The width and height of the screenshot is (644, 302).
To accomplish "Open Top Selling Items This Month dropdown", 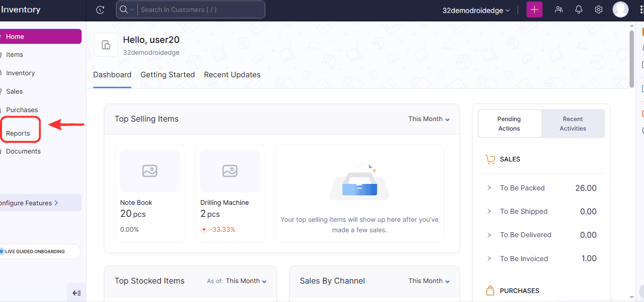I will coord(429,119).
